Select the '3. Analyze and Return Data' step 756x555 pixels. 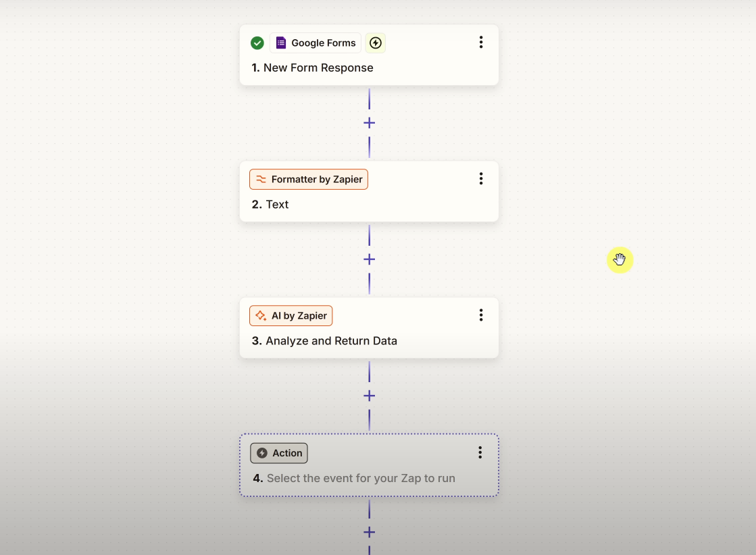pyautogui.click(x=370, y=327)
